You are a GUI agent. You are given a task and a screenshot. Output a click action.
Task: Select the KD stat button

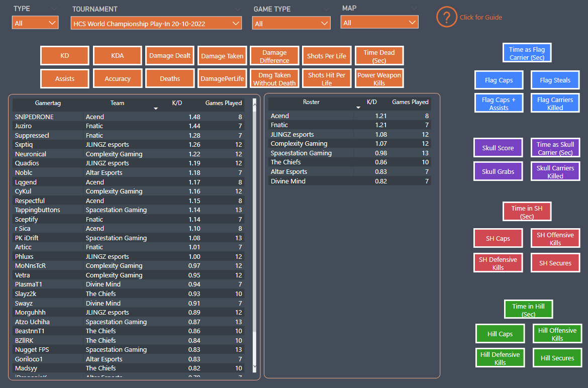[64, 55]
